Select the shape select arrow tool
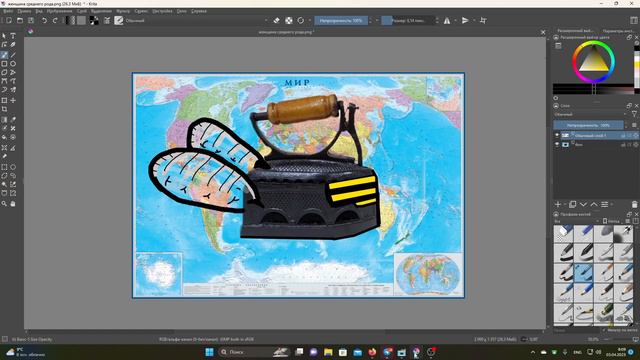The width and height of the screenshot is (640, 360). (4, 36)
